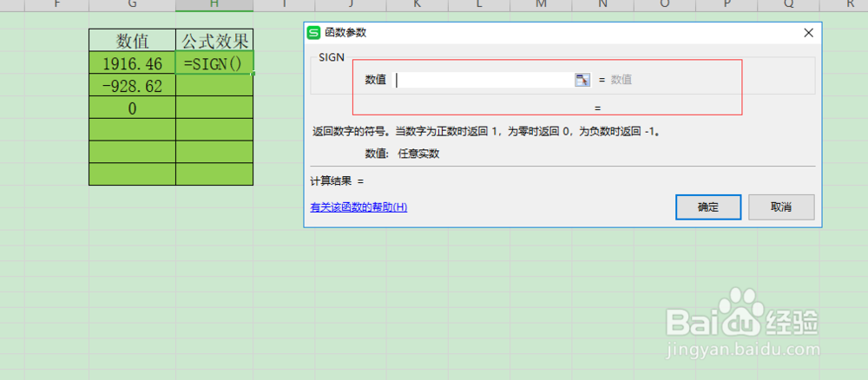868x380 pixels.
Task: Click the 数值 input field
Action: [x=485, y=80]
